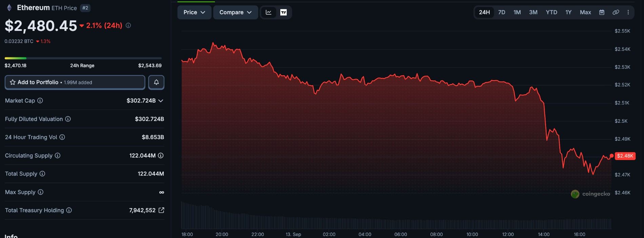Switch to line chart view icon

point(268,12)
